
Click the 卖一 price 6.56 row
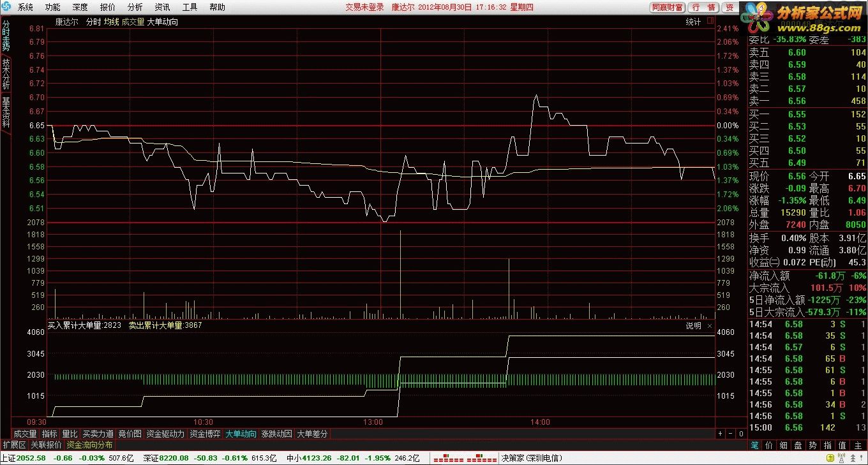[807, 101]
